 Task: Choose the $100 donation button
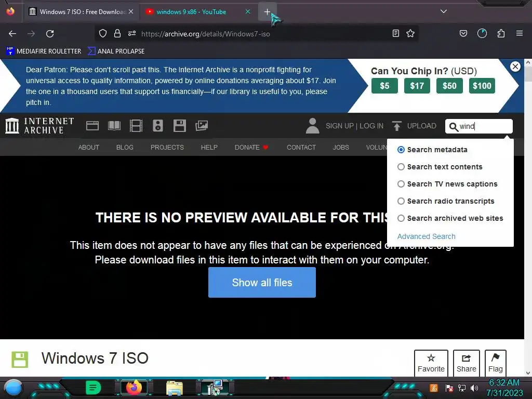pos(482,86)
